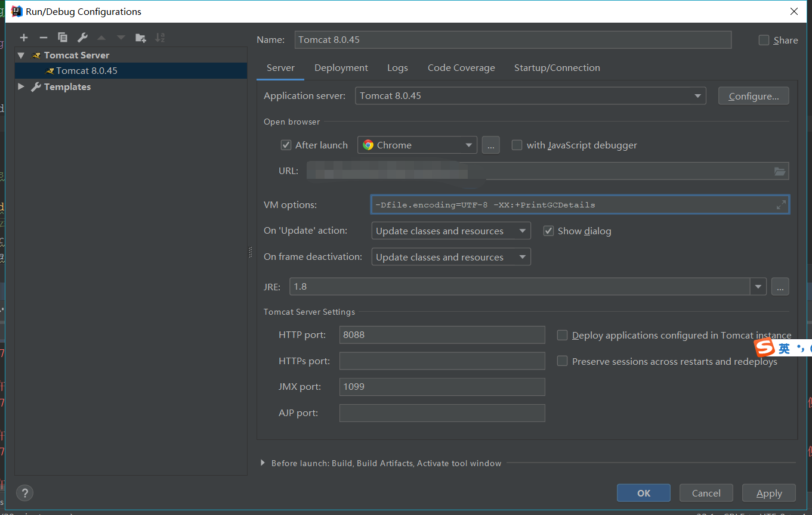The height and width of the screenshot is (515, 812).
Task: Click the HTTP port field 8088
Action: click(x=442, y=334)
